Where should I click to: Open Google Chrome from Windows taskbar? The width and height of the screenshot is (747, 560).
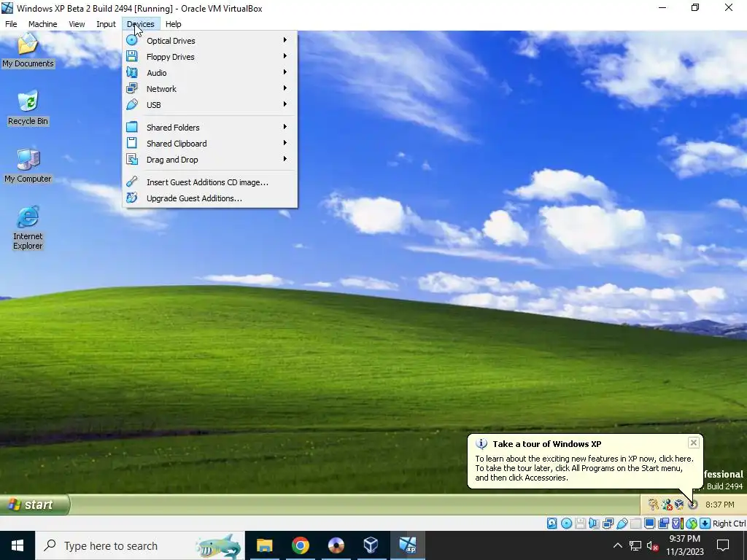(300, 545)
